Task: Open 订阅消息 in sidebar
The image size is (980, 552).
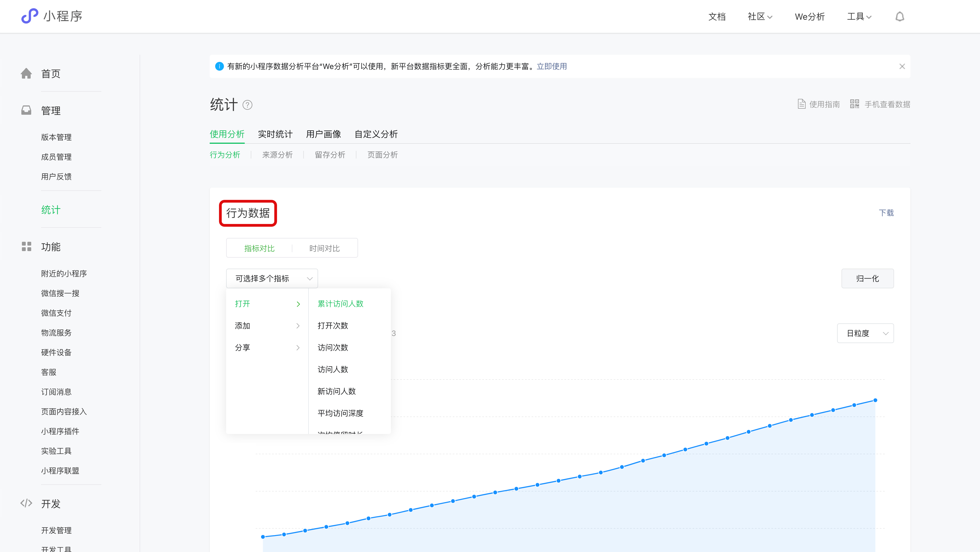Action: 56,392
